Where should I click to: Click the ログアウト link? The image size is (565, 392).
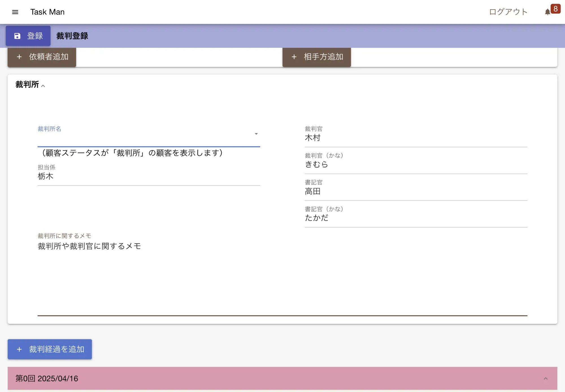point(508,12)
